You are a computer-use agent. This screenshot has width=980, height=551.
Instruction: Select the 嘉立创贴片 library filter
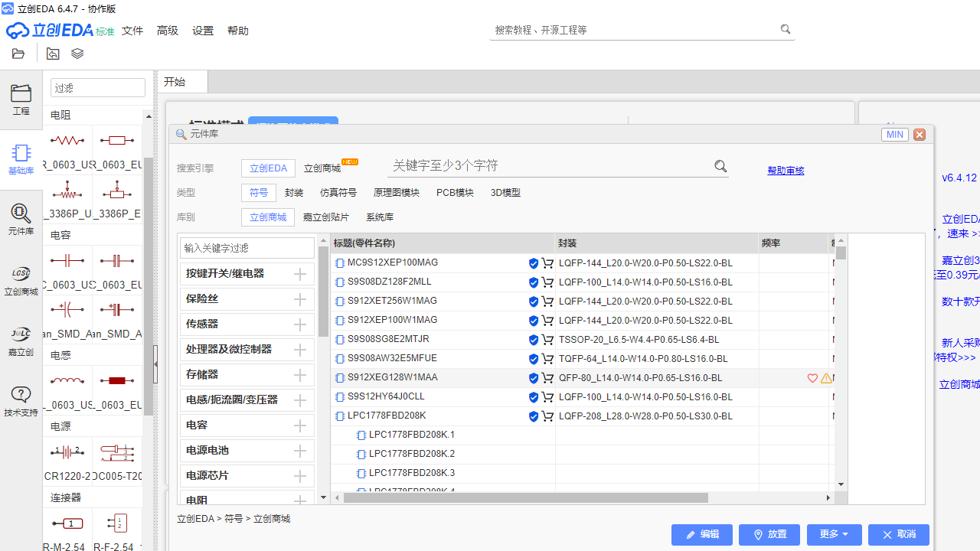(x=326, y=217)
